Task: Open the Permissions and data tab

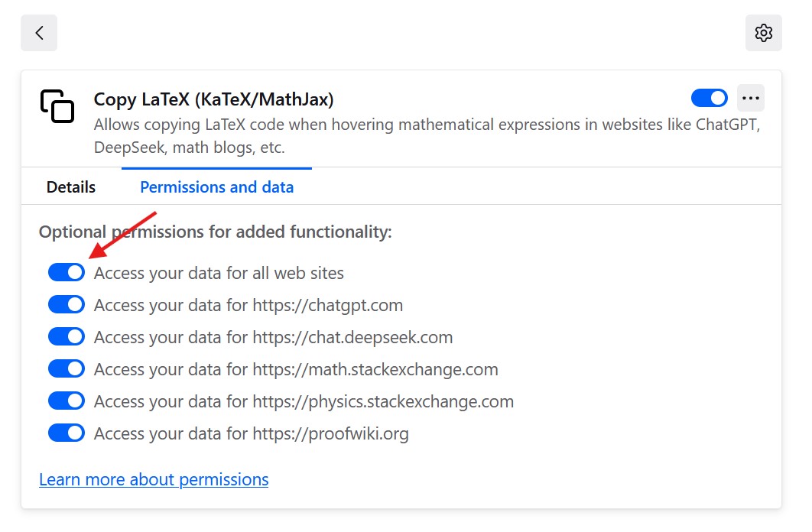Action: click(x=216, y=187)
